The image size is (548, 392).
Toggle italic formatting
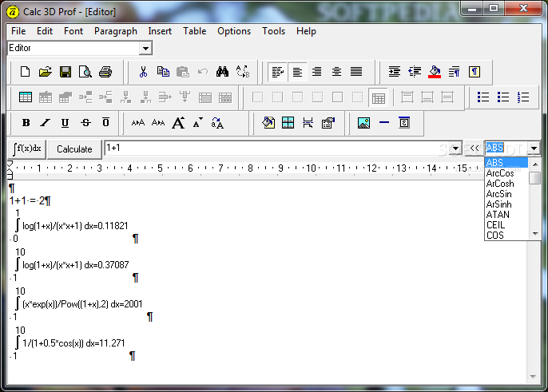(x=45, y=123)
